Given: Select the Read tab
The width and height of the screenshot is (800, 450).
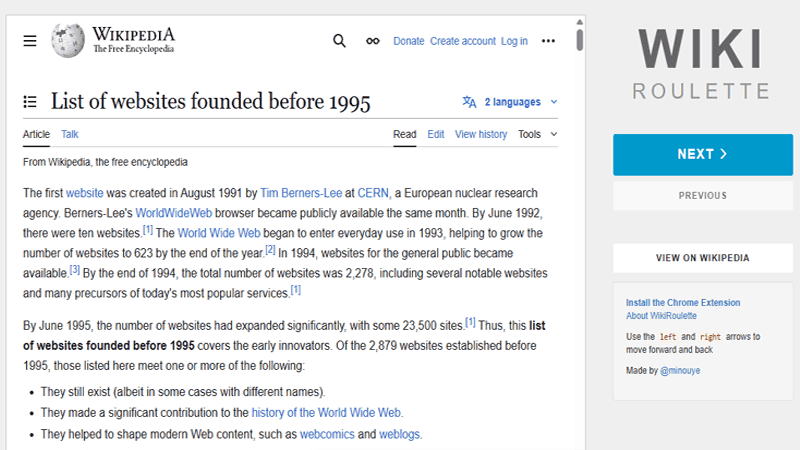Looking at the screenshot, I should point(405,134).
